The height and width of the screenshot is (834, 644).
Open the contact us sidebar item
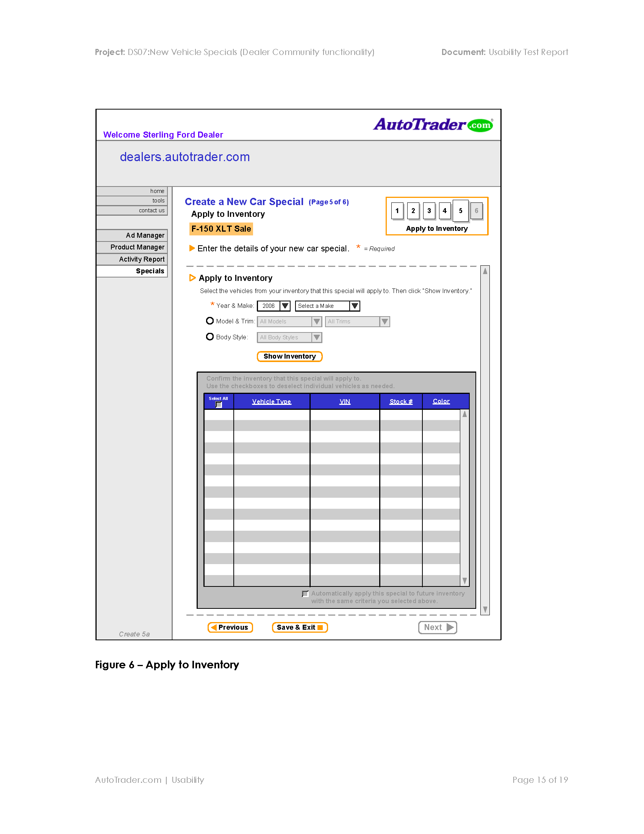132,210
